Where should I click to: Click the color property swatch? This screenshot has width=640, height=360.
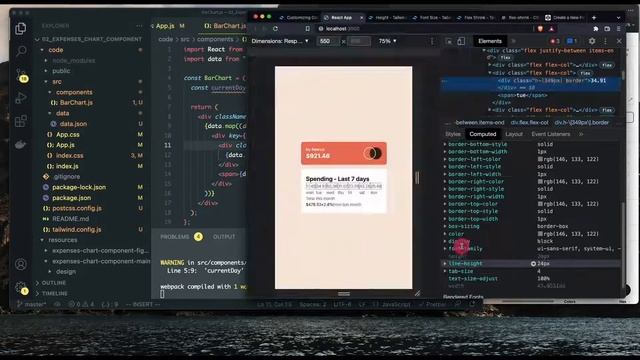pyautogui.click(x=540, y=234)
